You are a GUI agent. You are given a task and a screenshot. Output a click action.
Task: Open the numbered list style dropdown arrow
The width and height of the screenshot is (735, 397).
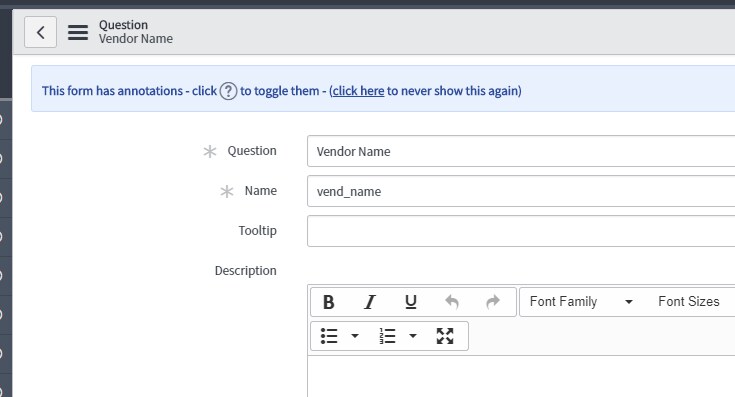coord(412,336)
